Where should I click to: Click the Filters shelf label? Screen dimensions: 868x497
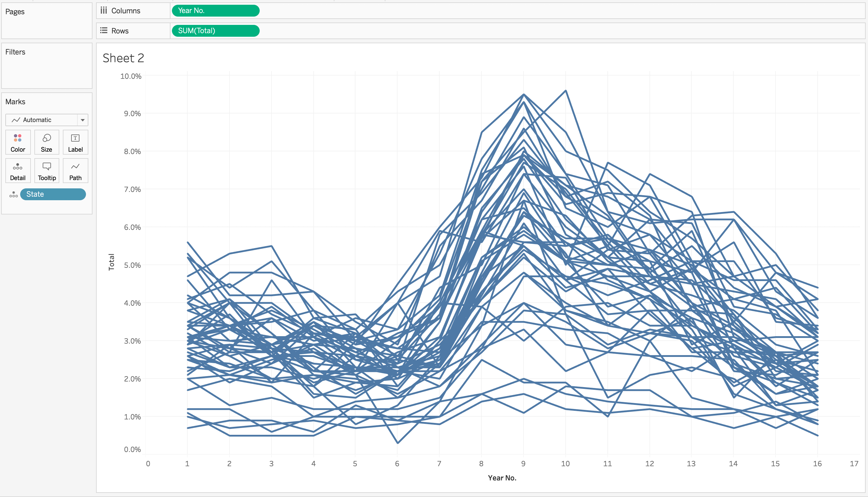(x=15, y=52)
